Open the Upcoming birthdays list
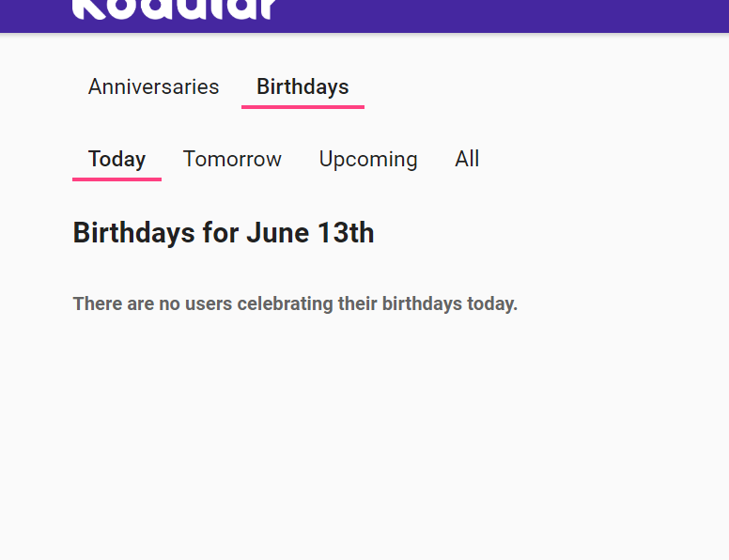Viewport: 729px width, 560px height. click(x=368, y=159)
